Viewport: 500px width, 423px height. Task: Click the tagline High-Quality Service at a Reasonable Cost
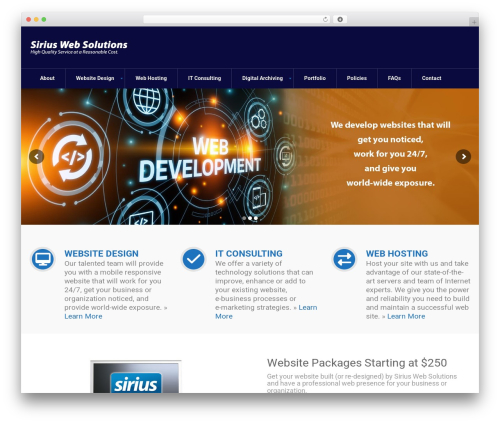[74, 52]
